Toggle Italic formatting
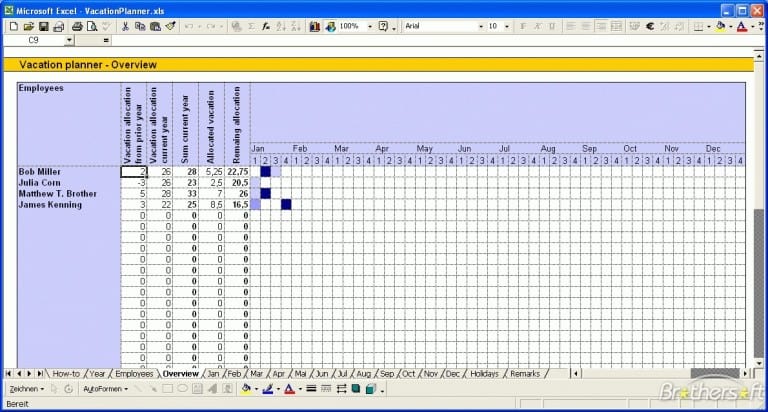The height and width of the screenshot is (412, 768). [x=537, y=26]
